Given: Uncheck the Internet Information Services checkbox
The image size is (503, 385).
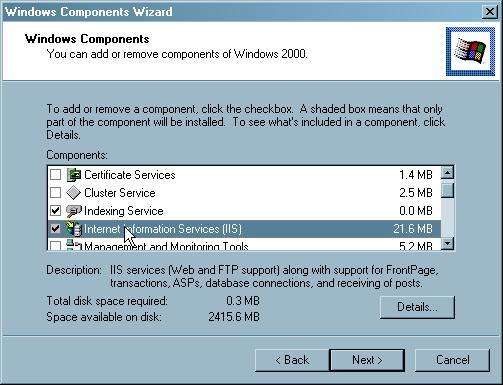Looking at the screenshot, I should 55,228.
